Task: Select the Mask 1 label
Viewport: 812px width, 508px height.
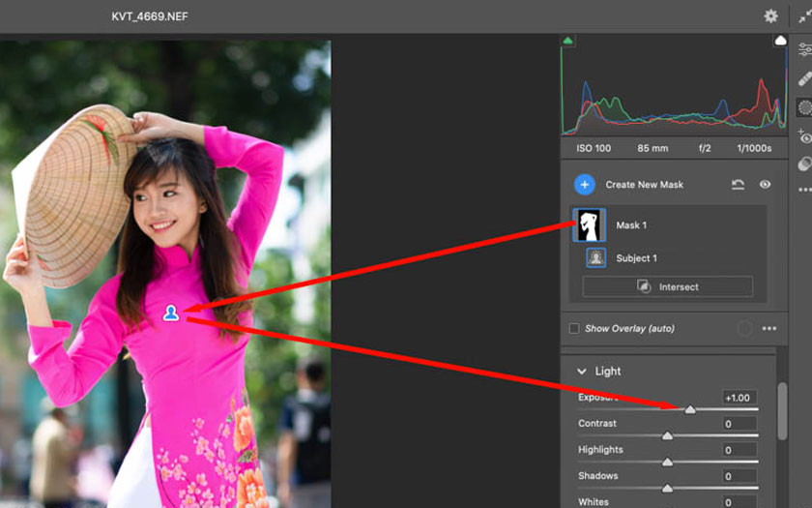Action: (x=630, y=224)
